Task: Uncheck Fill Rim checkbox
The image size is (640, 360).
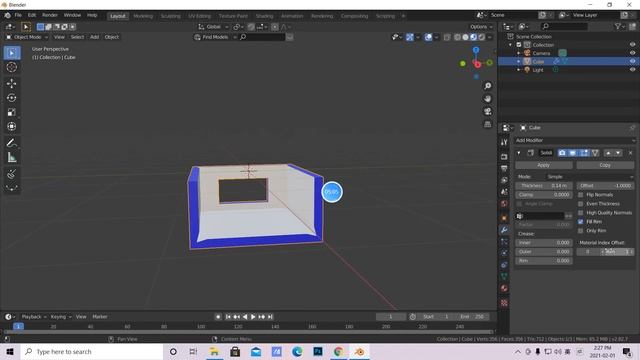Action: (x=580, y=222)
